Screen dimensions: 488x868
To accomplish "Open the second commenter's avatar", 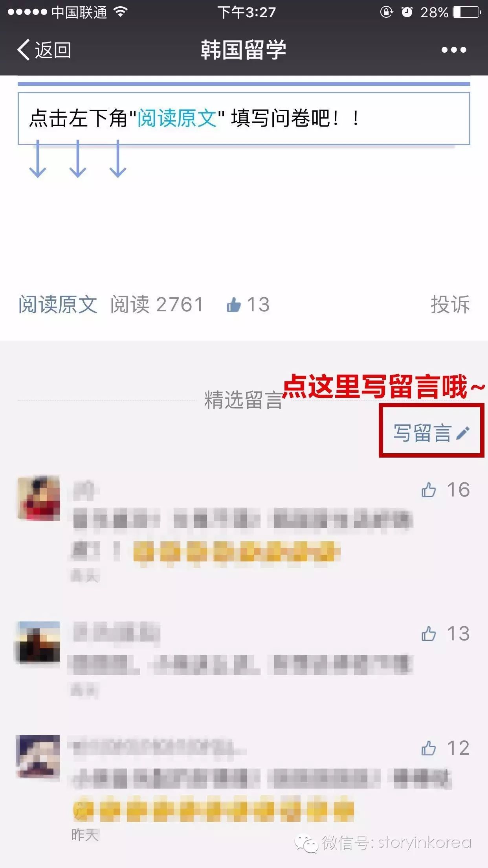I will coord(39,642).
